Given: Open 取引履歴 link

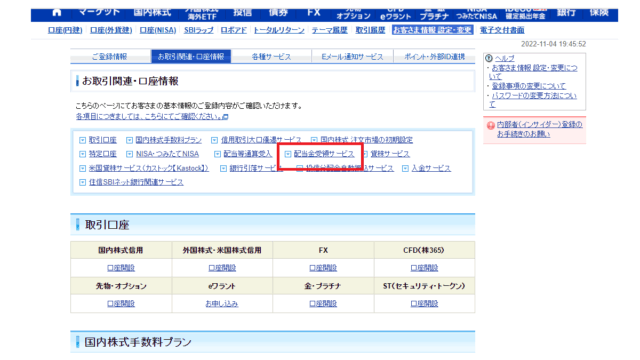Looking at the screenshot, I should pos(370,30).
